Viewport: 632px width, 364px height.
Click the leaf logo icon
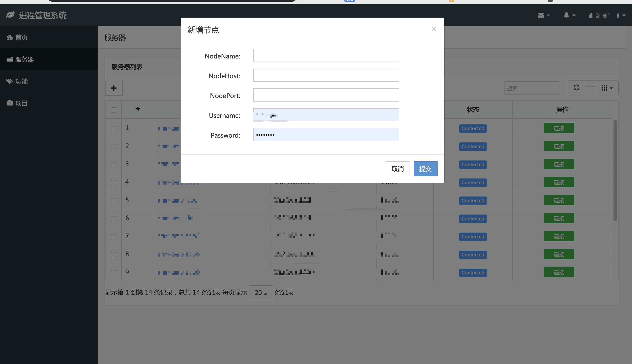tap(10, 15)
